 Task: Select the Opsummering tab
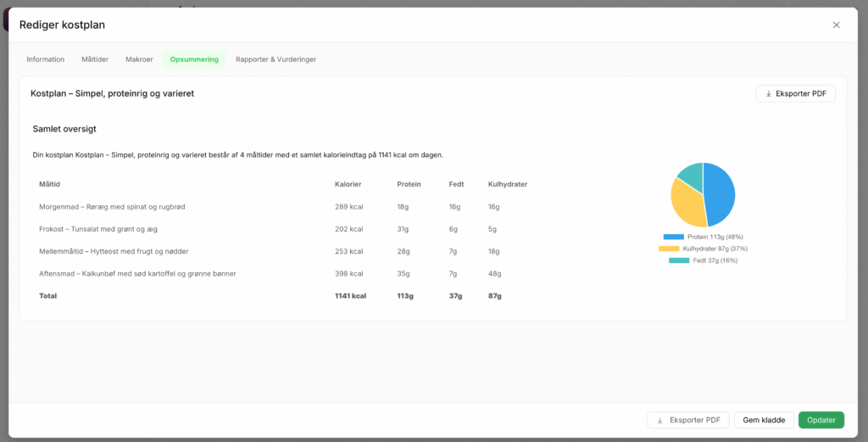click(x=194, y=59)
